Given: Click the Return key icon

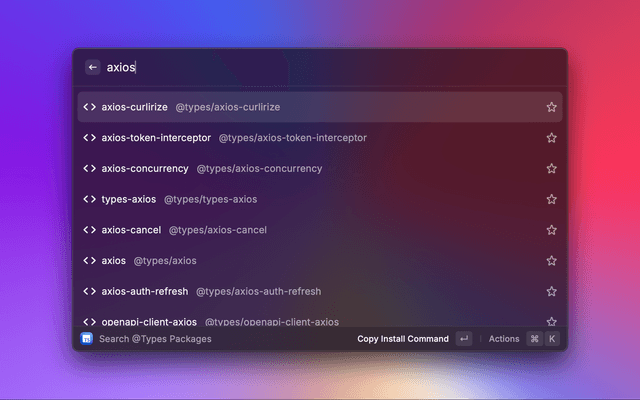Looking at the screenshot, I should 464,339.
